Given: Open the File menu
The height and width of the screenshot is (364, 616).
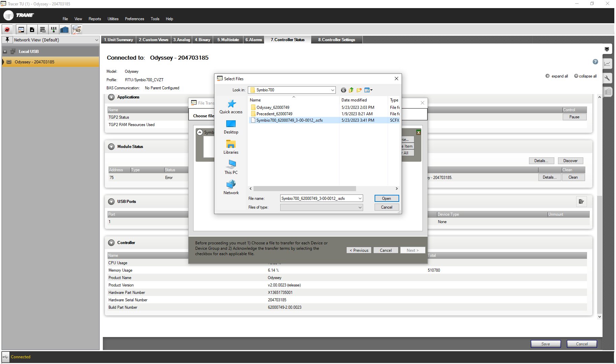Looking at the screenshot, I should [65, 19].
